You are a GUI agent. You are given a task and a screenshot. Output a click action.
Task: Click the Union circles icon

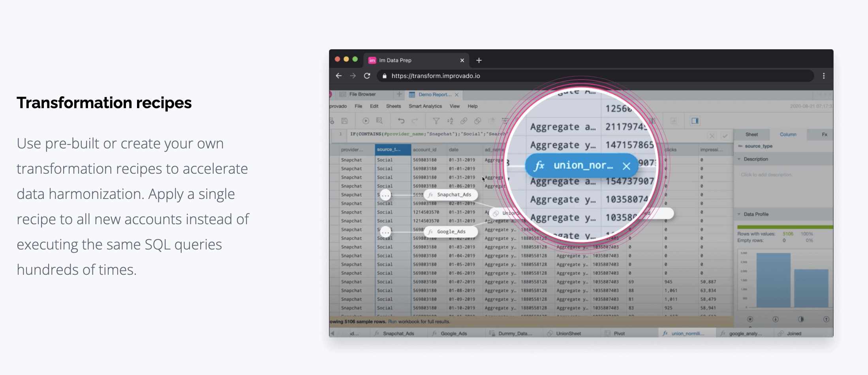(x=478, y=121)
